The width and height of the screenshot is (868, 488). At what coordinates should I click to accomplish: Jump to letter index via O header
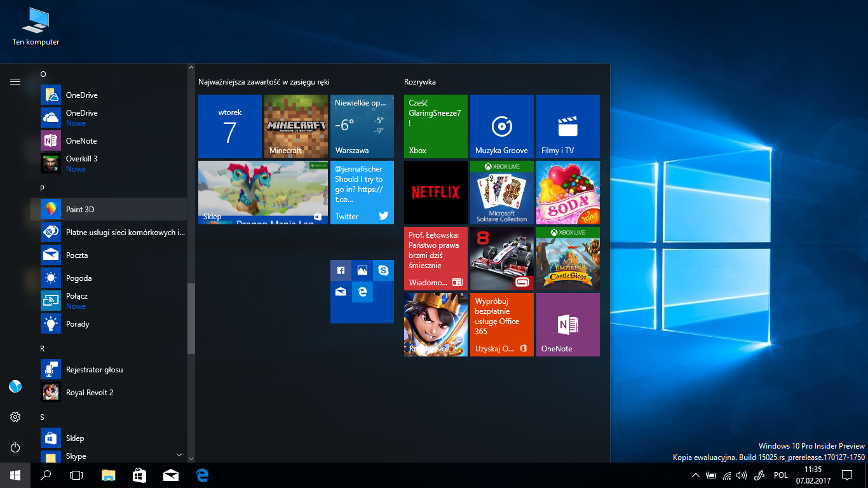click(43, 74)
